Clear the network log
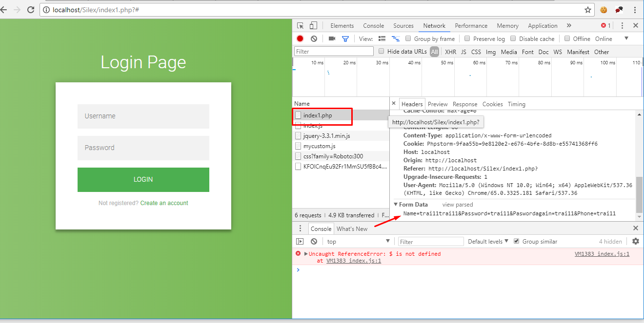 [314, 38]
